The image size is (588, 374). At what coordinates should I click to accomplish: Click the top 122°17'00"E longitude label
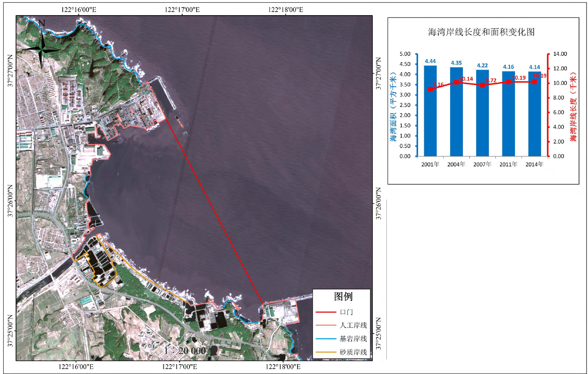point(182,10)
